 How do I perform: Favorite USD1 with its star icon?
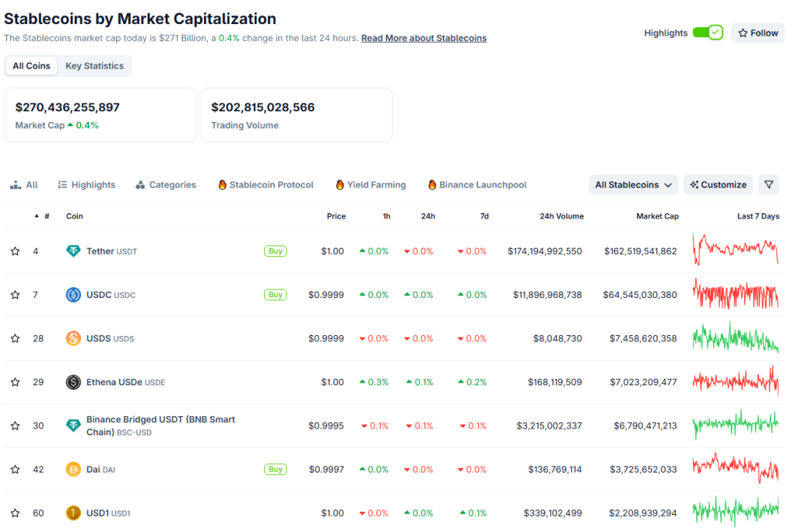pos(15,513)
